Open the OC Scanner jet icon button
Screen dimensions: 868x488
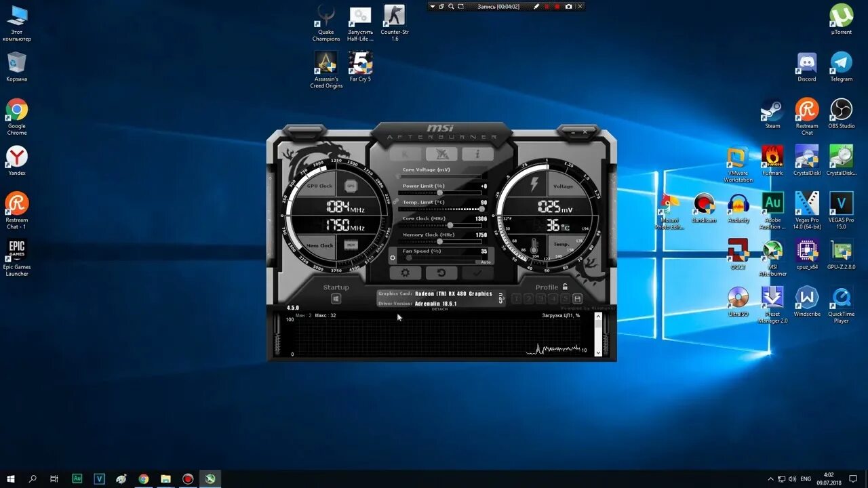point(441,154)
